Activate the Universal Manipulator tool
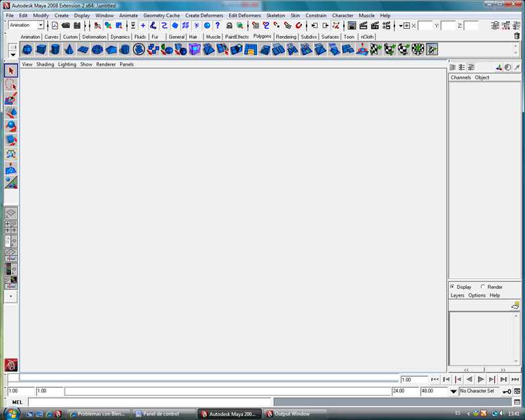Image resolution: width=525 pixels, height=420 pixels. pos(11,154)
